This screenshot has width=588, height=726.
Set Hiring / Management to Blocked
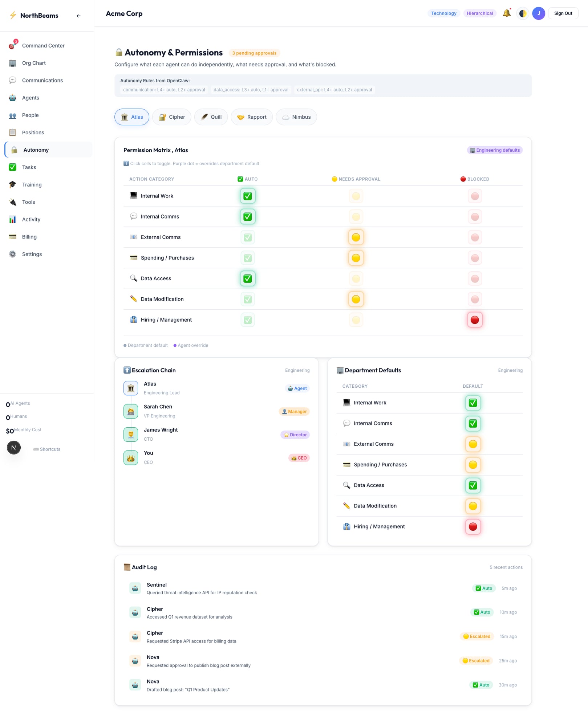(475, 320)
